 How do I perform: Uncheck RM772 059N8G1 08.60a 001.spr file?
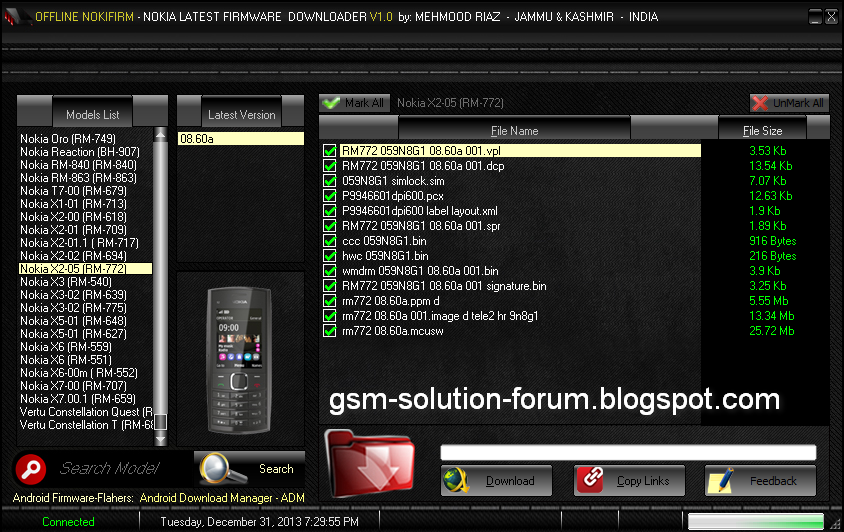coord(329,226)
